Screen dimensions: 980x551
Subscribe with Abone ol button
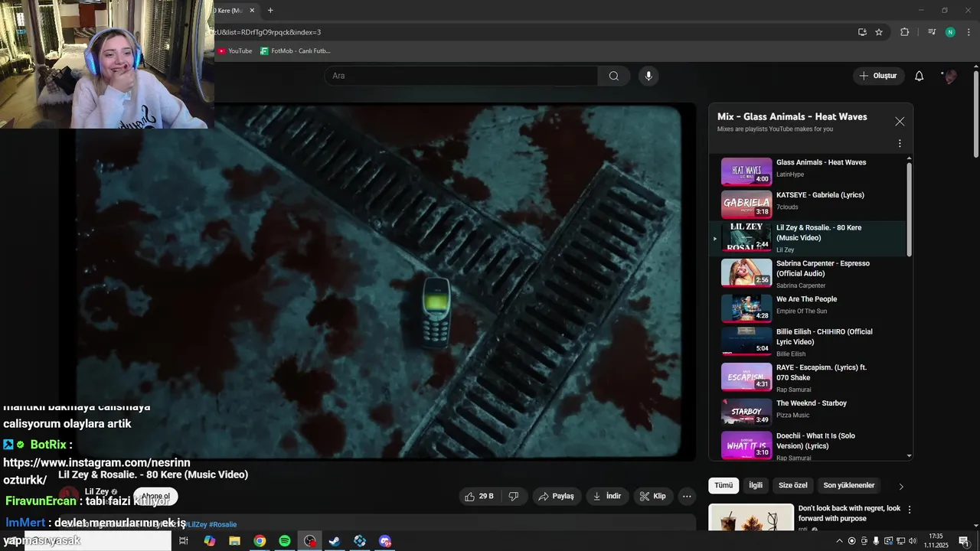(x=155, y=496)
